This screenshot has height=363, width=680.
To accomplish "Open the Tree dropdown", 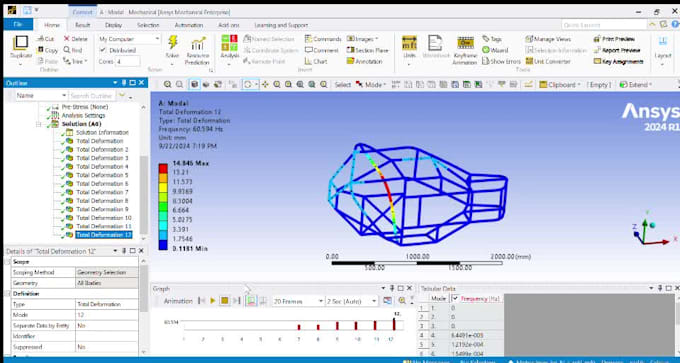I will tap(75, 62).
